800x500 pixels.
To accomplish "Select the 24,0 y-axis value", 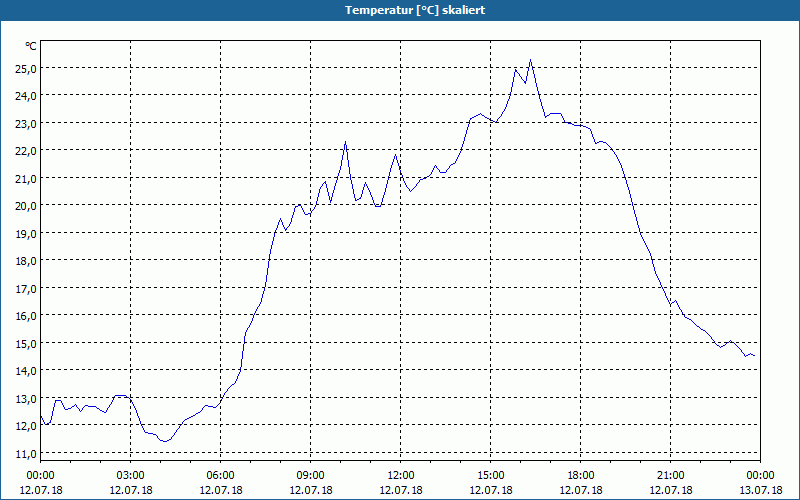I will coord(26,96).
